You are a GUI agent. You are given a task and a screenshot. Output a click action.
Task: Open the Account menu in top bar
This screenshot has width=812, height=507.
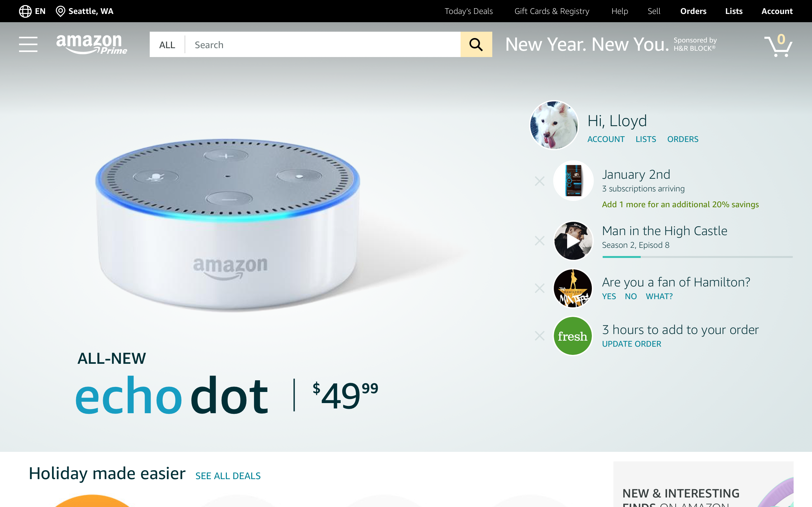point(777,11)
